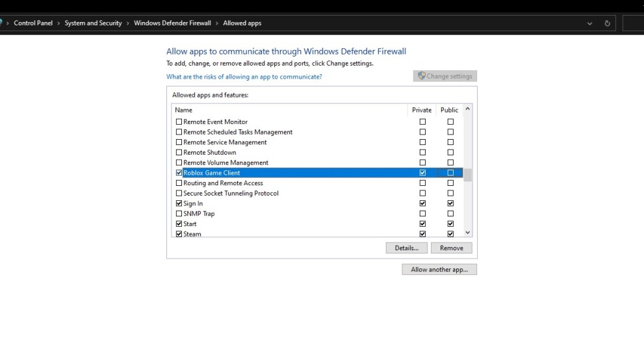Click the shield Change settings button

(444, 76)
